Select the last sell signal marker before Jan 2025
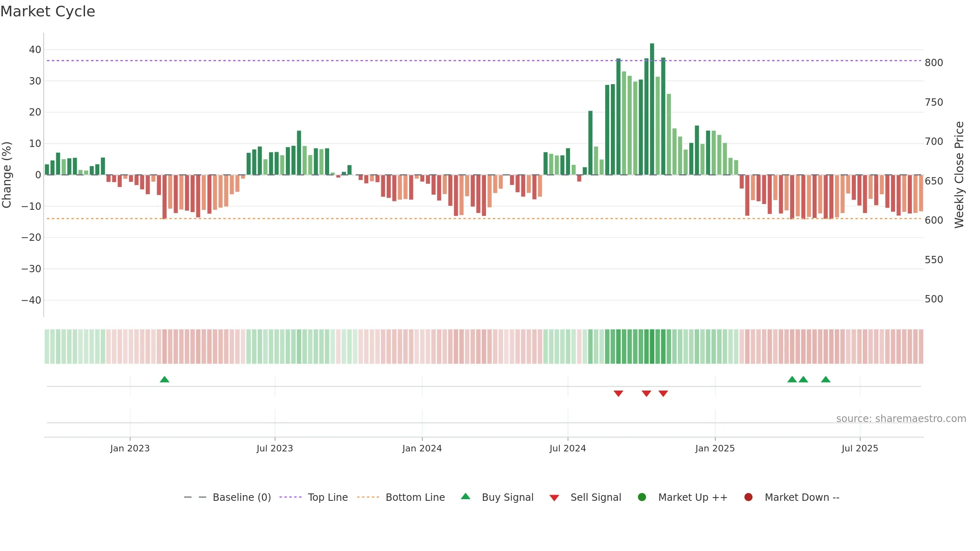 [663, 393]
